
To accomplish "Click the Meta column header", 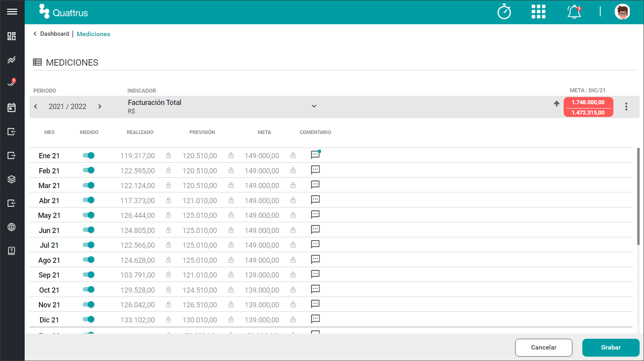I will pos(264,132).
